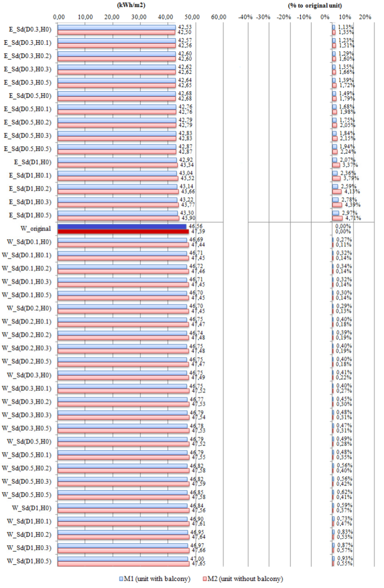Screen dimensions: 384x588
Task: Click the '20%' axis tick label
Action: (365, 17)
